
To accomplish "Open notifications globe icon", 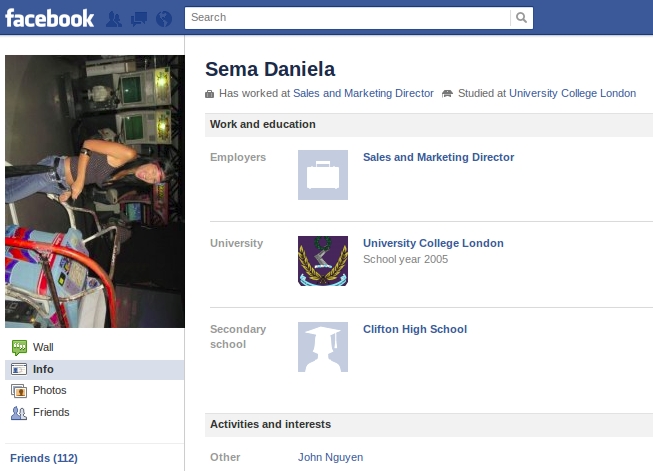I will (x=164, y=19).
